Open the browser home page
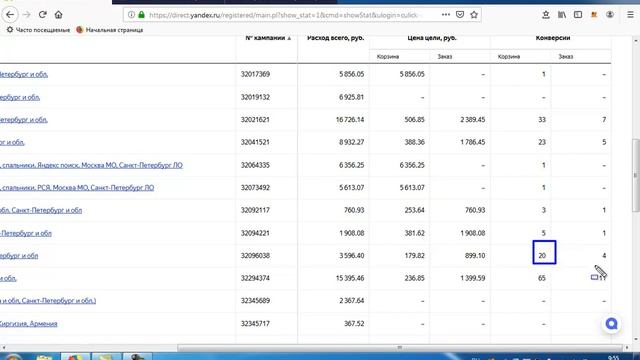The image size is (640, 360). click(58, 15)
